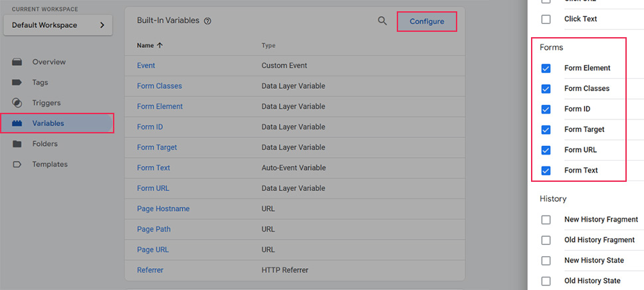
Task: Open the Form URL variable link
Action: pyautogui.click(x=153, y=188)
